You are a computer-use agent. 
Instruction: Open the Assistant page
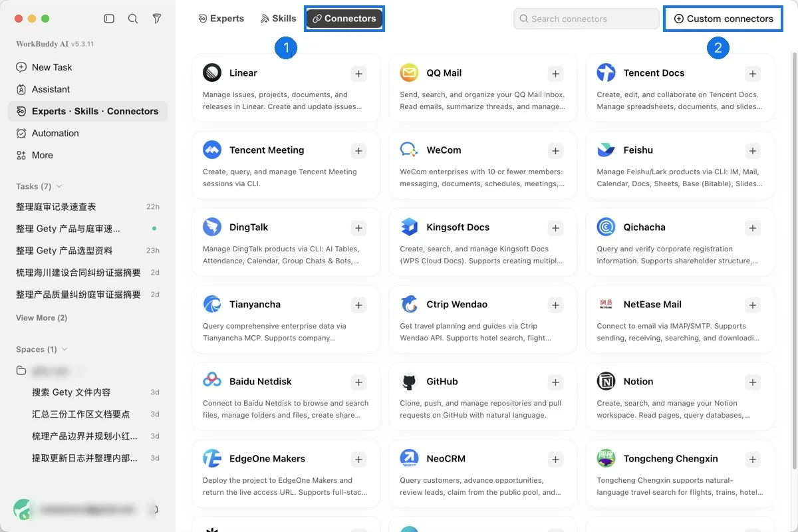[x=88, y=89]
